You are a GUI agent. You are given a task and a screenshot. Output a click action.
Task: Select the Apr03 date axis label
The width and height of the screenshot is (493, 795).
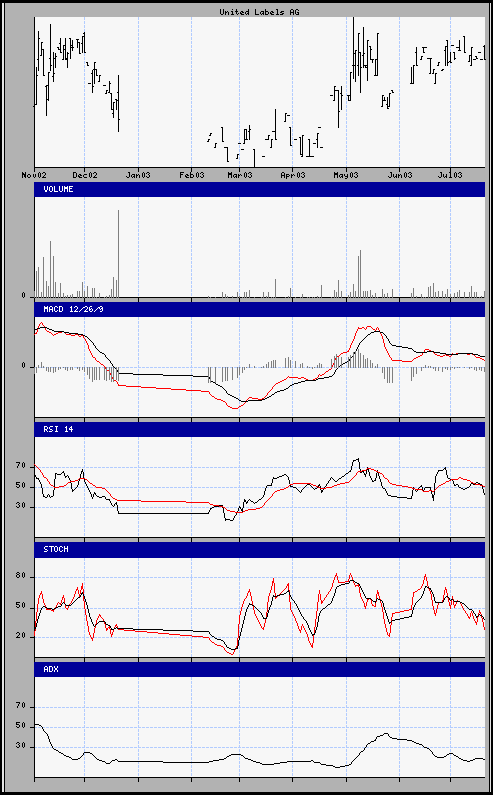[x=293, y=175]
